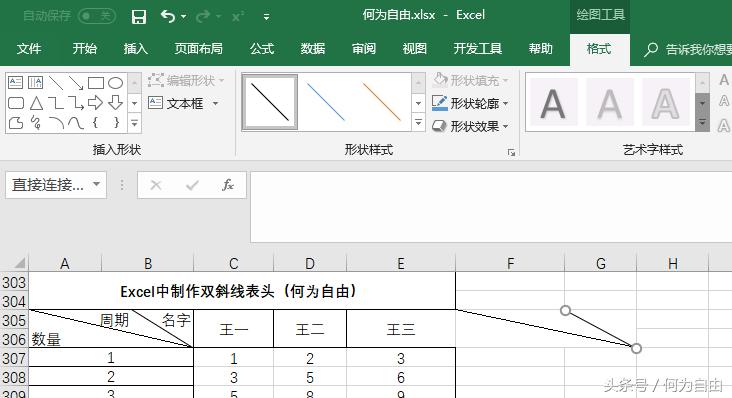Viewport: 732px width, 398px height.
Task: Expand the shape styles gallery
Action: click(418, 123)
